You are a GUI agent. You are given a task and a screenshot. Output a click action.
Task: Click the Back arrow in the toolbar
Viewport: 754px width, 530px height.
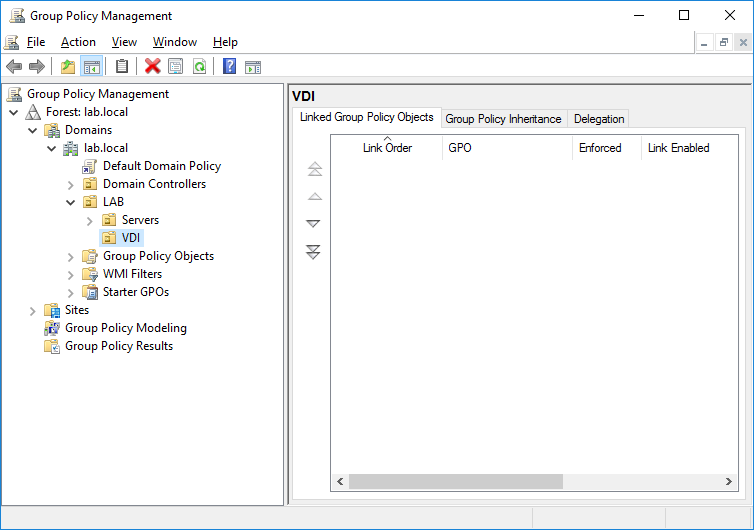[14, 67]
